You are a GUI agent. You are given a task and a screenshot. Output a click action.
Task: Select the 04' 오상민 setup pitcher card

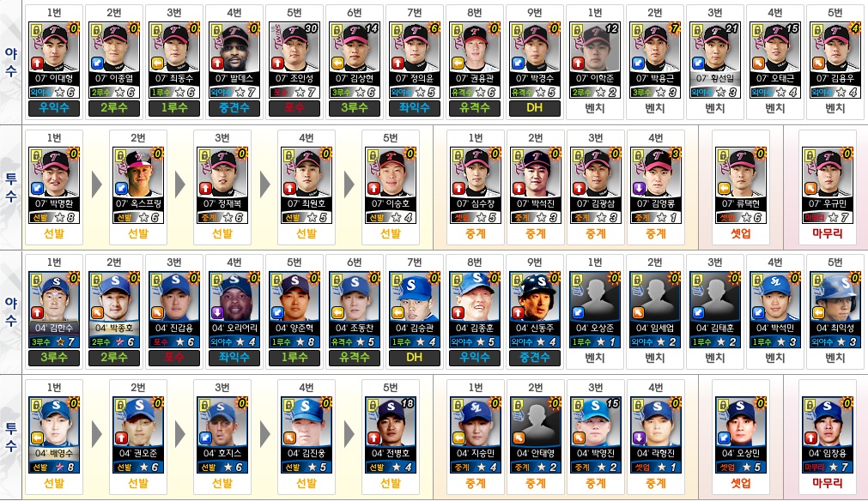(741, 436)
